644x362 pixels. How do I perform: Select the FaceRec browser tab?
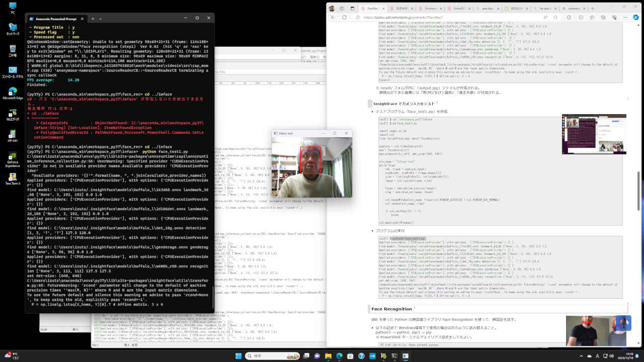coord(372,9)
